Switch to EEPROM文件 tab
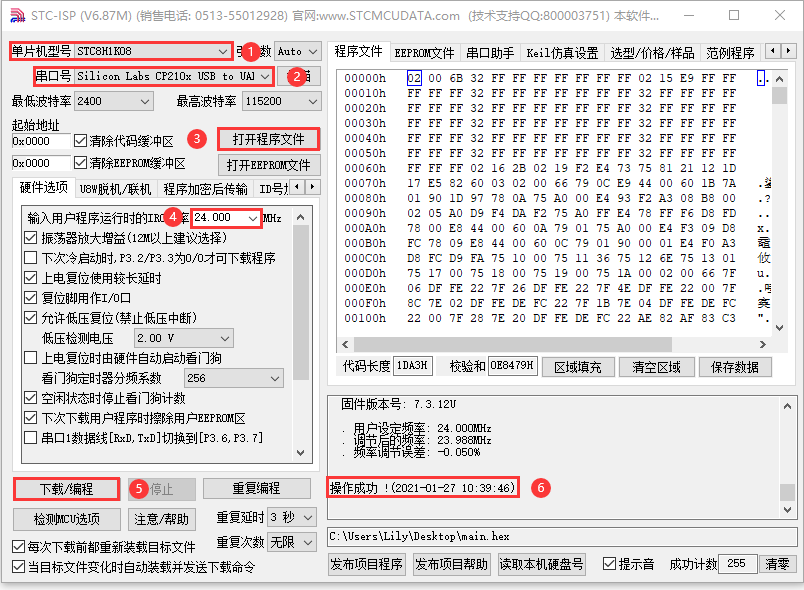The image size is (804, 590). [x=424, y=53]
